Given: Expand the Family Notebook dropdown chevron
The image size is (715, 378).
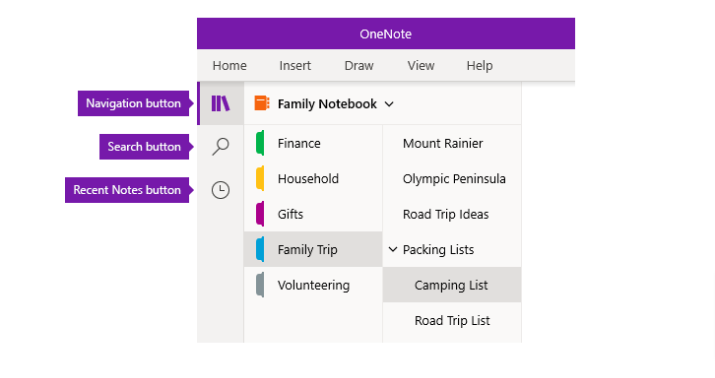Looking at the screenshot, I should coord(389,104).
